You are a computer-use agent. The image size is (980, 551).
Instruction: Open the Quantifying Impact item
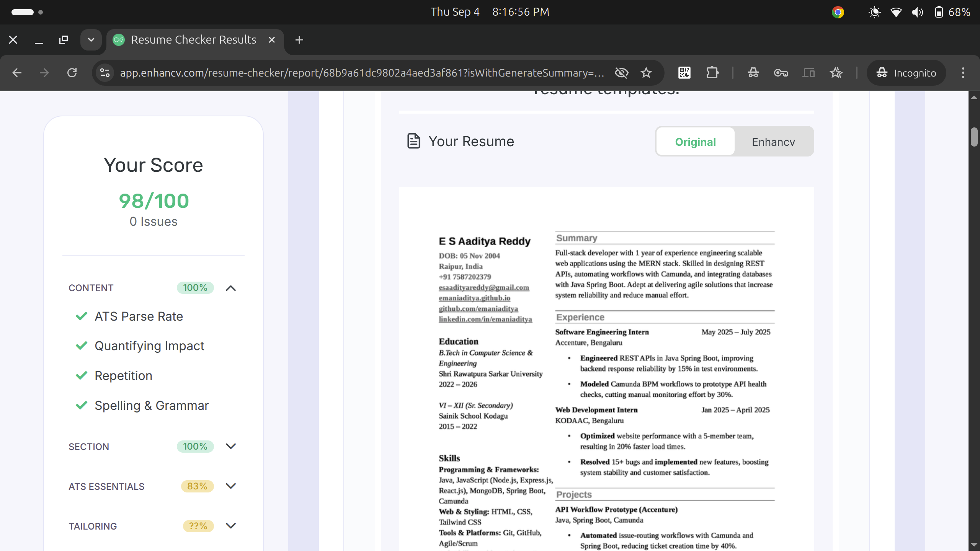[149, 346]
